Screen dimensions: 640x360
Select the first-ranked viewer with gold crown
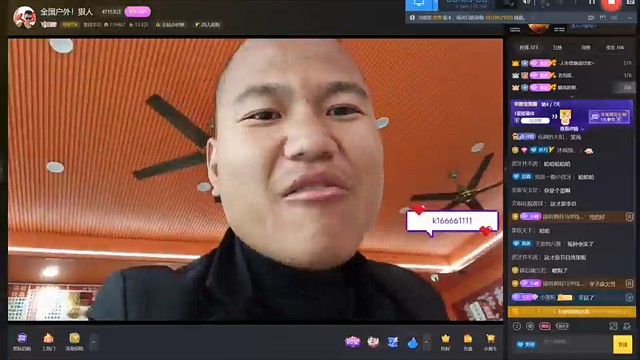pyautogui.click(x=571, y=63)
